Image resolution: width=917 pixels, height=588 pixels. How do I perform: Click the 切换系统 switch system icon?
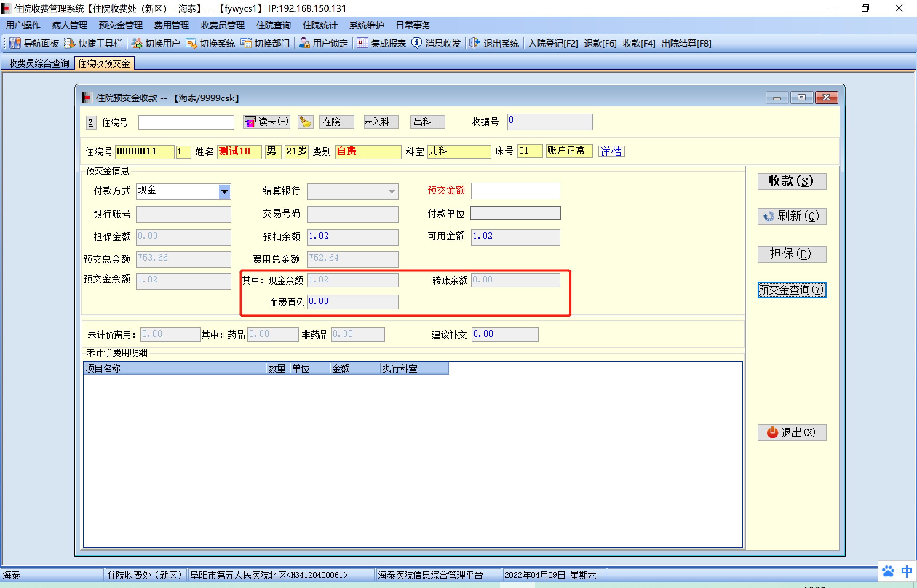[191, 43]
